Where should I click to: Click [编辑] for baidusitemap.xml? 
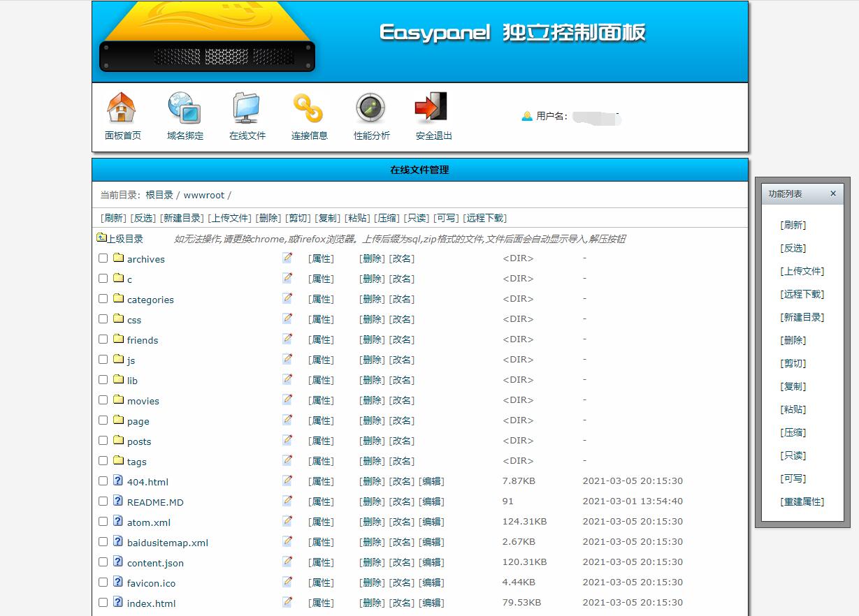(431, 542)
